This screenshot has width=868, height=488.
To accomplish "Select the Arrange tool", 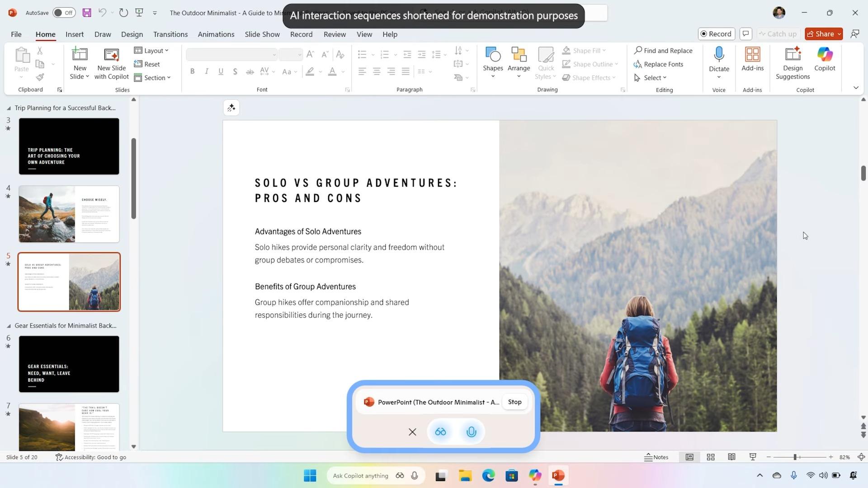I will tap(518, 61).
